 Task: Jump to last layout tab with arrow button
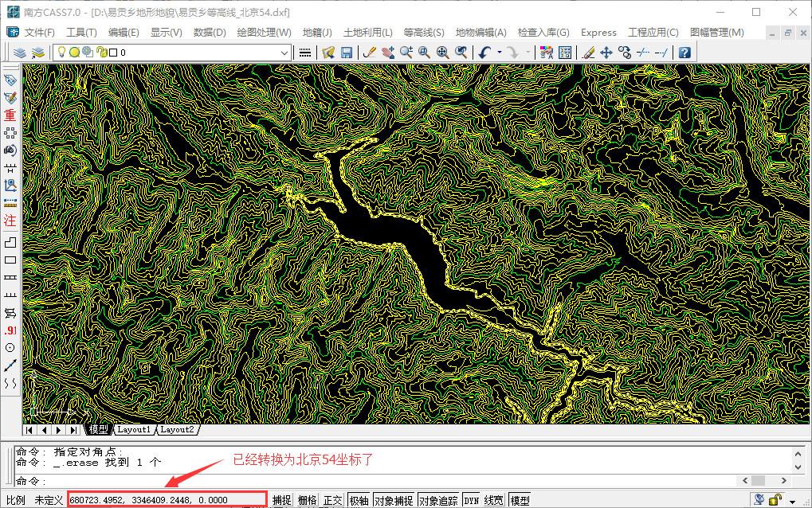click(74, 430)
